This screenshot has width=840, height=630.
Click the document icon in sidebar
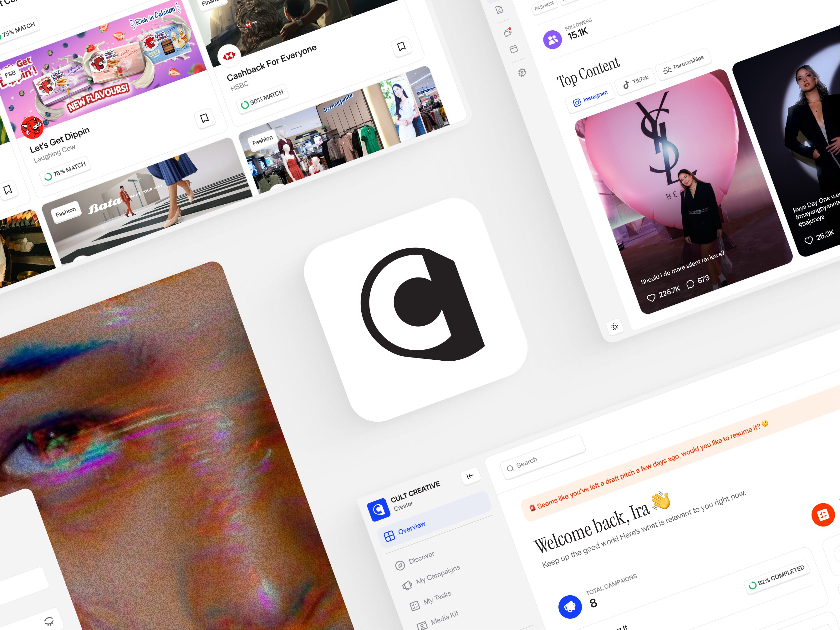499,9
